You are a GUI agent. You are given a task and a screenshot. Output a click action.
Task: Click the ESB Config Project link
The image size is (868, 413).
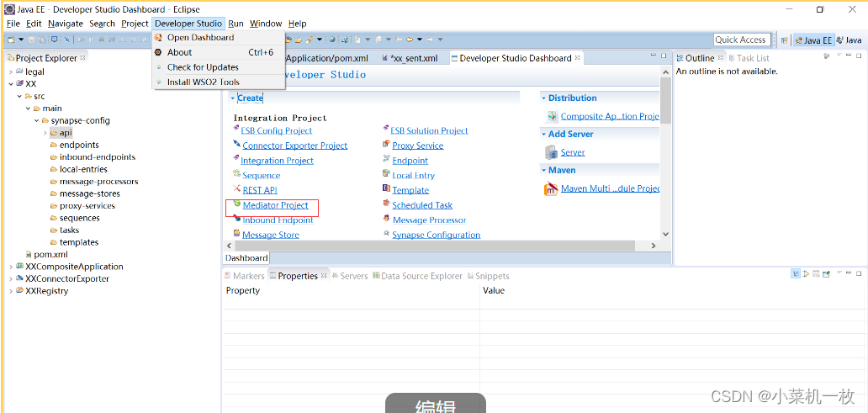click(x=276, y=130)
